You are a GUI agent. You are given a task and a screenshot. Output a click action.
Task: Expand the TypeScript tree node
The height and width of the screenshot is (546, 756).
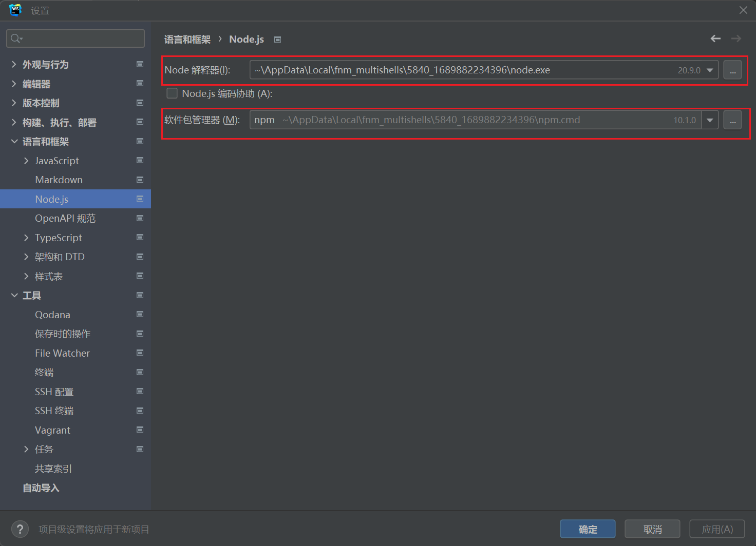pyautogui.click(x=26, y=238)
